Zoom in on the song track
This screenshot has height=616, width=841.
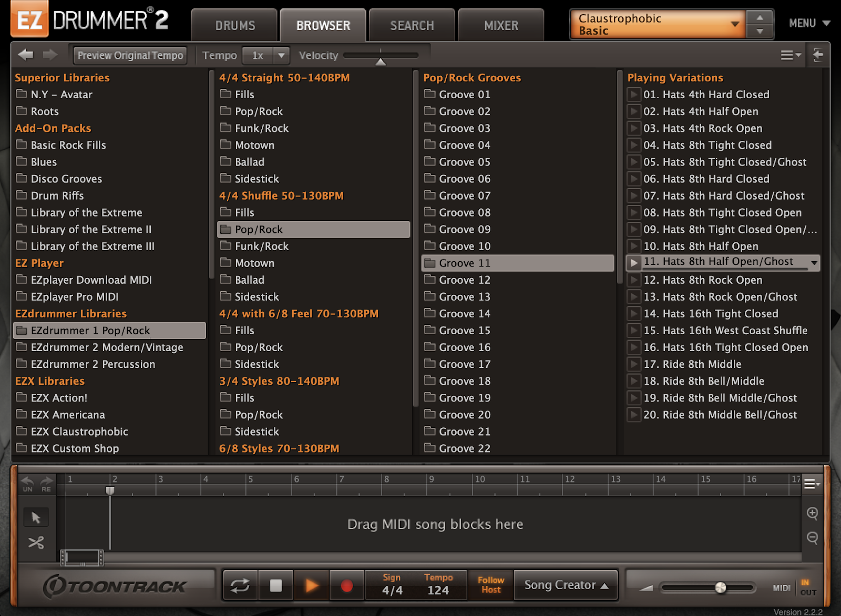[813, 514]
